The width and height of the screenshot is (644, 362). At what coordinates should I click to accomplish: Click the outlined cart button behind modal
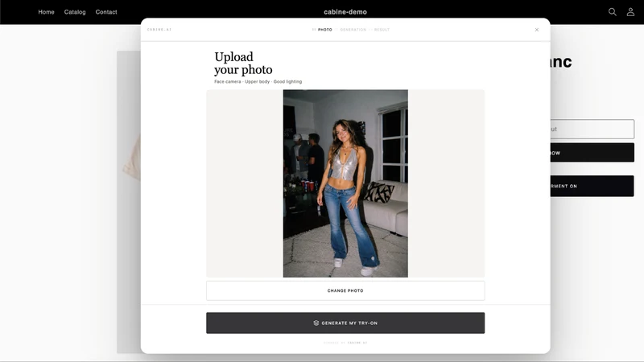[592, 130]
